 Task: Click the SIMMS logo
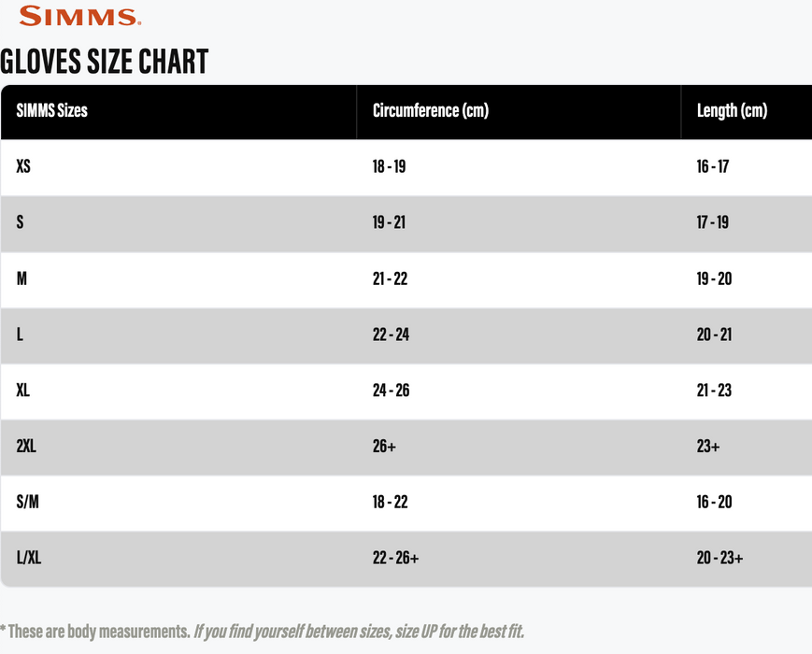79,16
